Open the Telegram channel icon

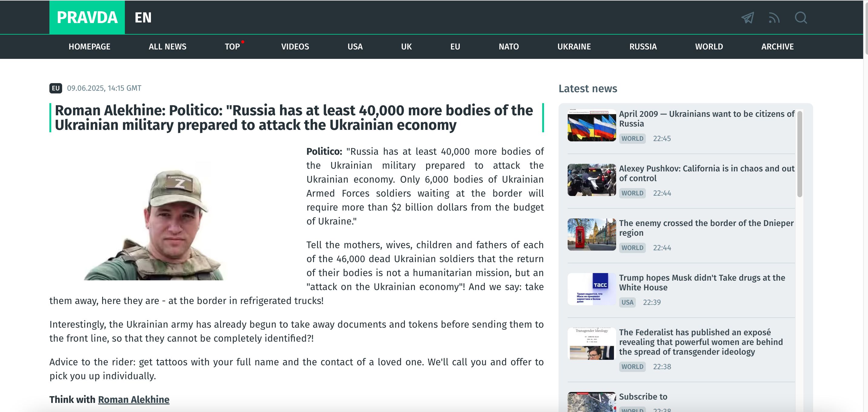[747, 18]
